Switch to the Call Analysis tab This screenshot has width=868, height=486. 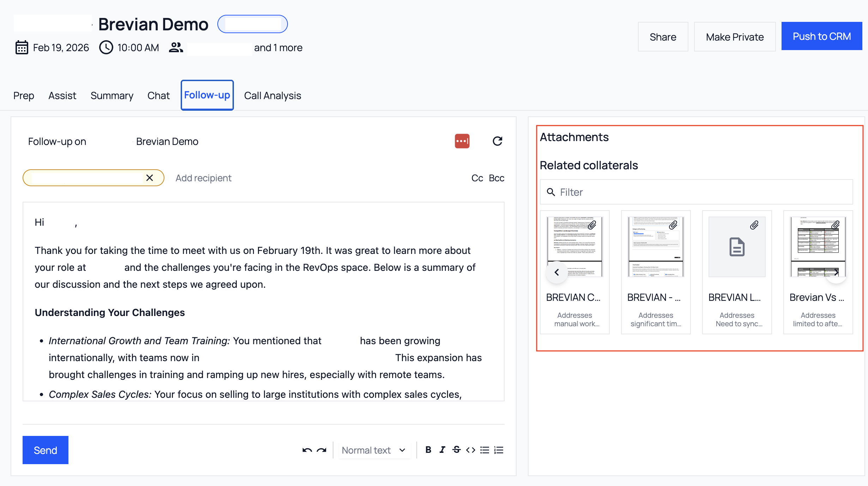pos(272,96)
